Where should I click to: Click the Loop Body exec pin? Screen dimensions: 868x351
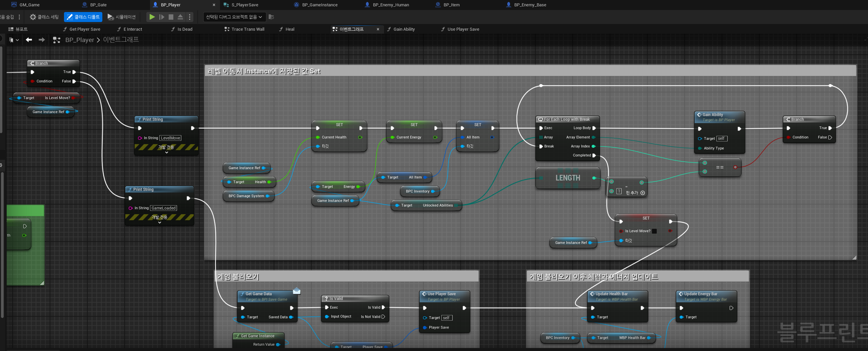tap(594, 128)
